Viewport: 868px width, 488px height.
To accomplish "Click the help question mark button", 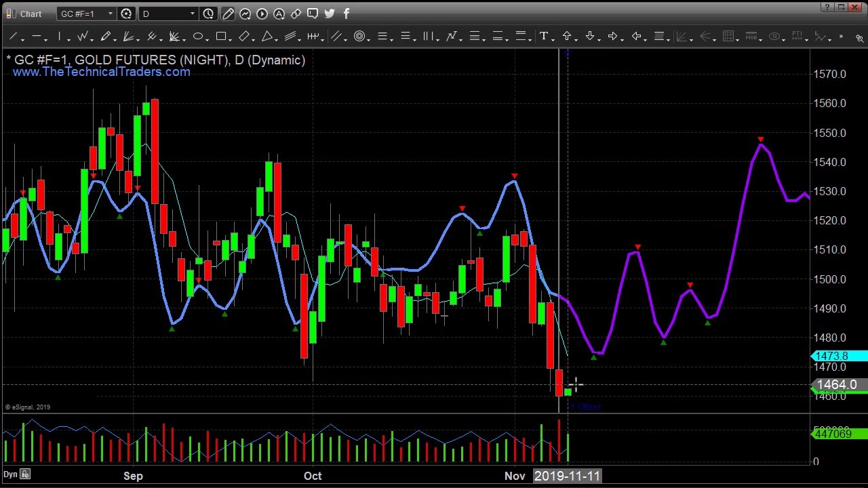I will [x=827, y=7].
